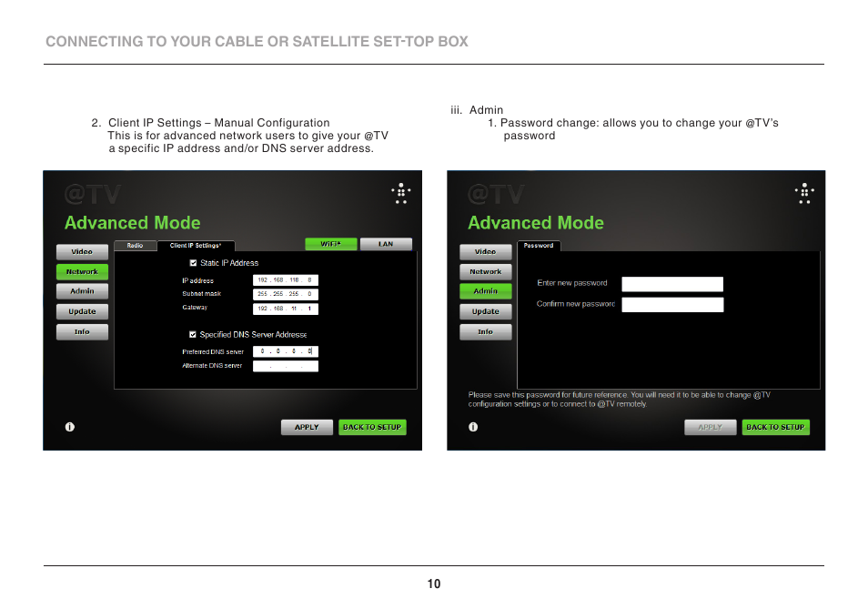This screenshot has height=609, width=868.
Task: Select the Password tab in Admin screen
Action: pyautogui.click(x=539, y=245)
